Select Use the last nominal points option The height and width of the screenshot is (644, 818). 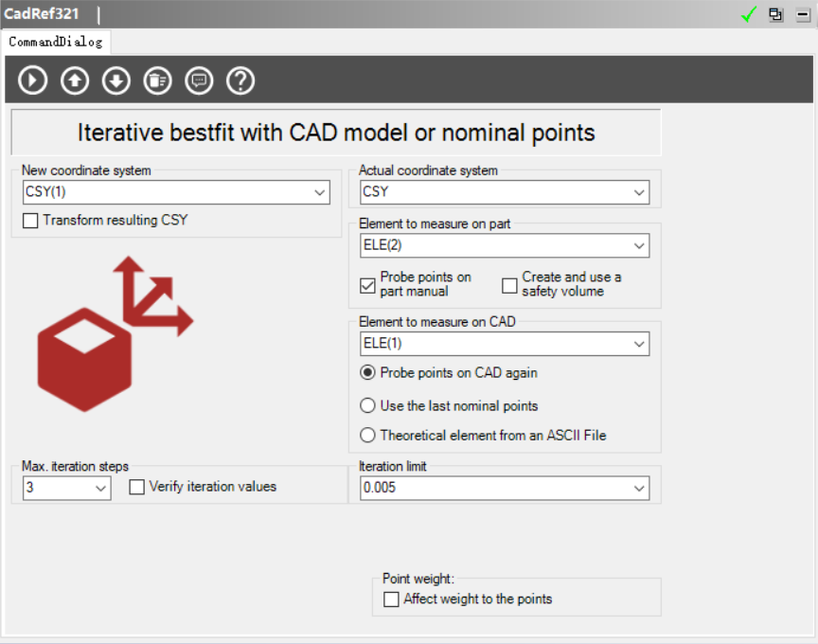[368, 405]
